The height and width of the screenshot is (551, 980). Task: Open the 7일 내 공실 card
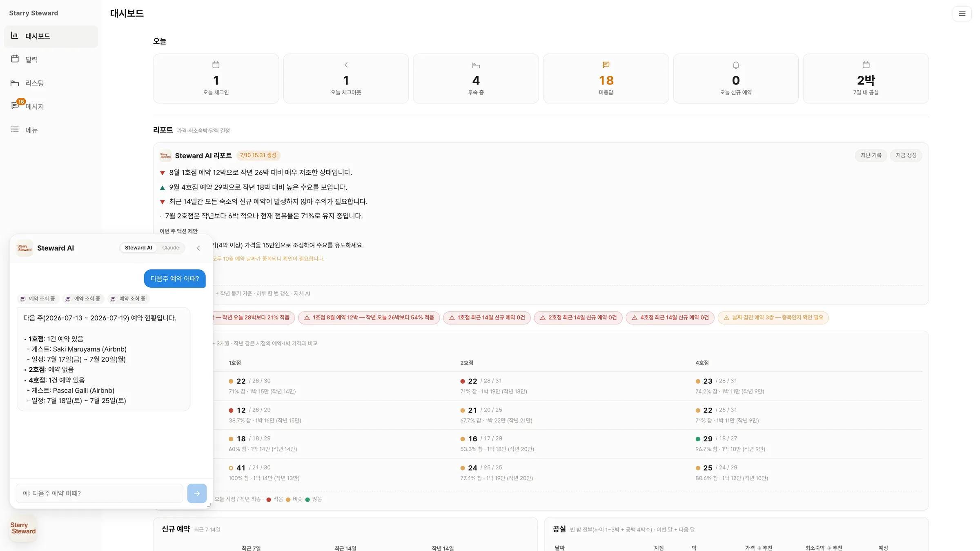pos(866,79)
